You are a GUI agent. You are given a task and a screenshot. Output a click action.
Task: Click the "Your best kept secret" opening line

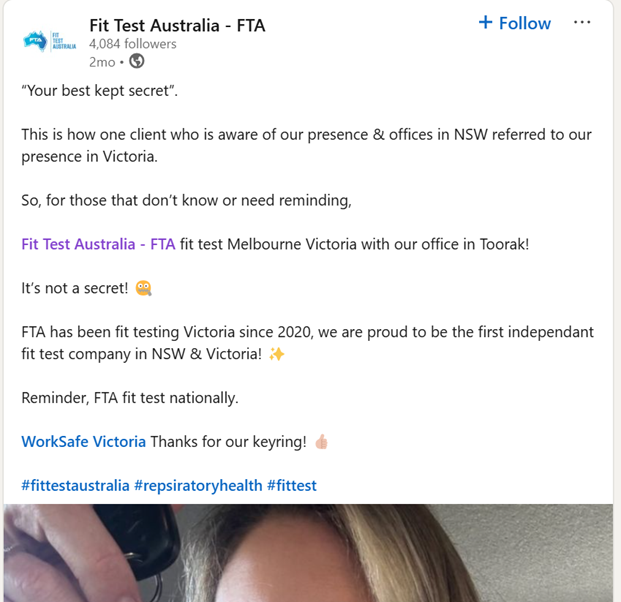[x=99, y=91]
